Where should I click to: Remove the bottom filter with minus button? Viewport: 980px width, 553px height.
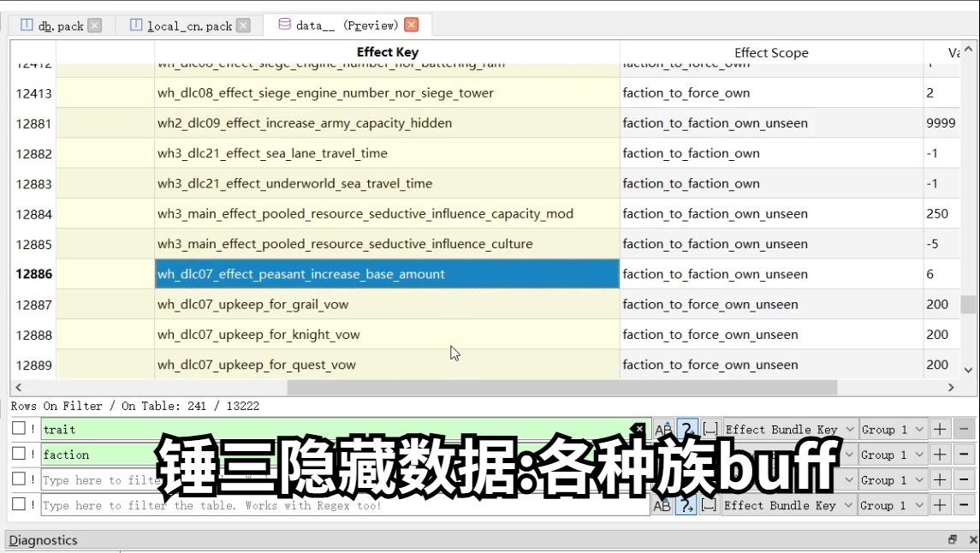(x=965, y=506)
